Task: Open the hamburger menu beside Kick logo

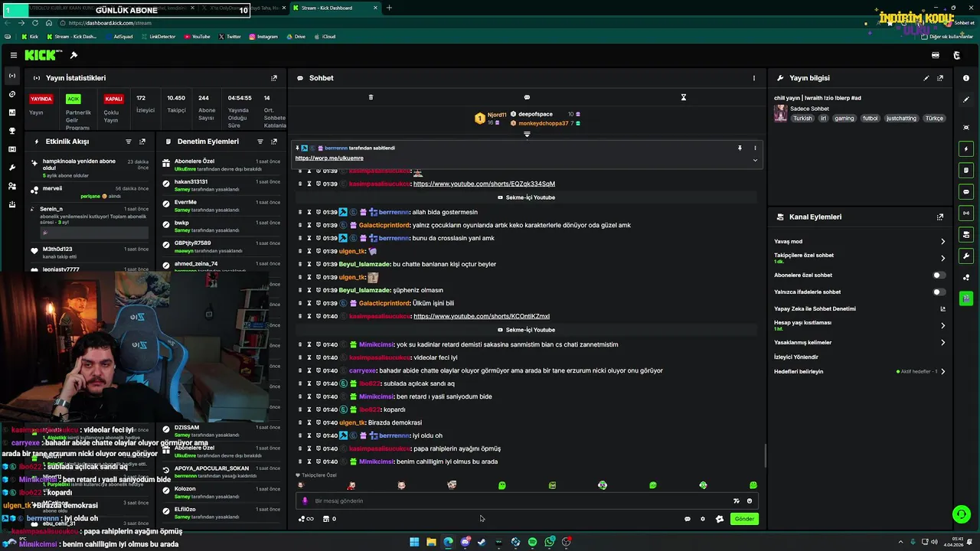Action: [x=14, y=55]
